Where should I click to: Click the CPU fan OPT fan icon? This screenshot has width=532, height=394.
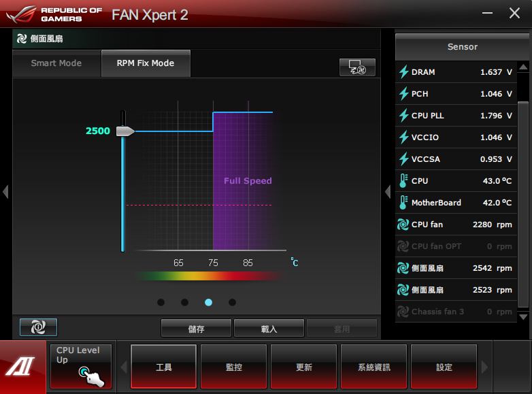(x=403, y=246)
